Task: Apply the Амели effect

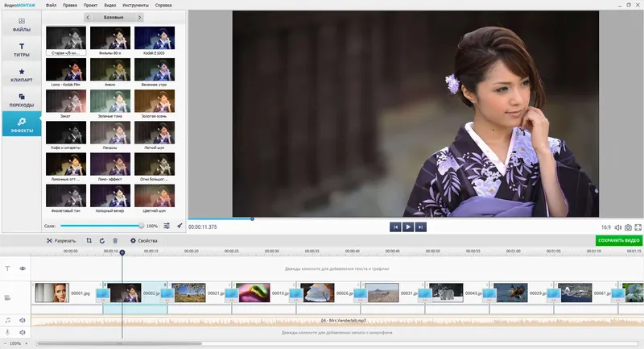Action: tap(110, 73)
